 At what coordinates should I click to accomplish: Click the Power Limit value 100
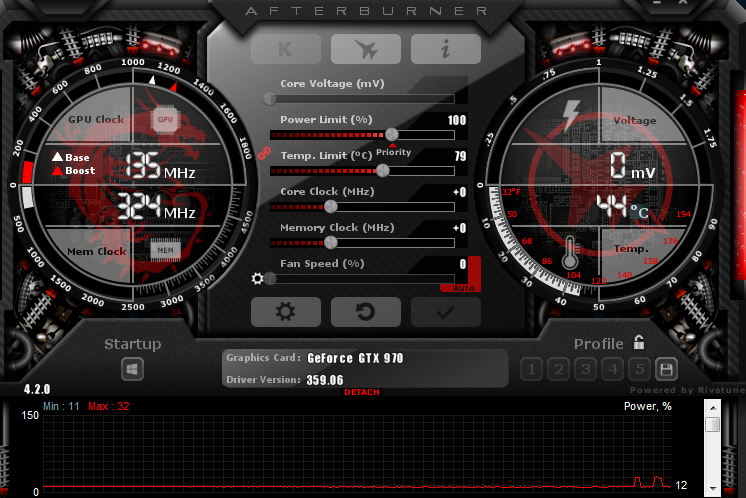coord(457,120)
